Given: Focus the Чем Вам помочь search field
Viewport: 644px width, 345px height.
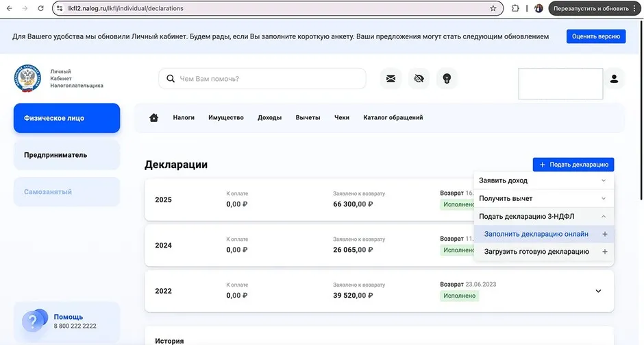Looking at the screenshot, I should (262, 79).
